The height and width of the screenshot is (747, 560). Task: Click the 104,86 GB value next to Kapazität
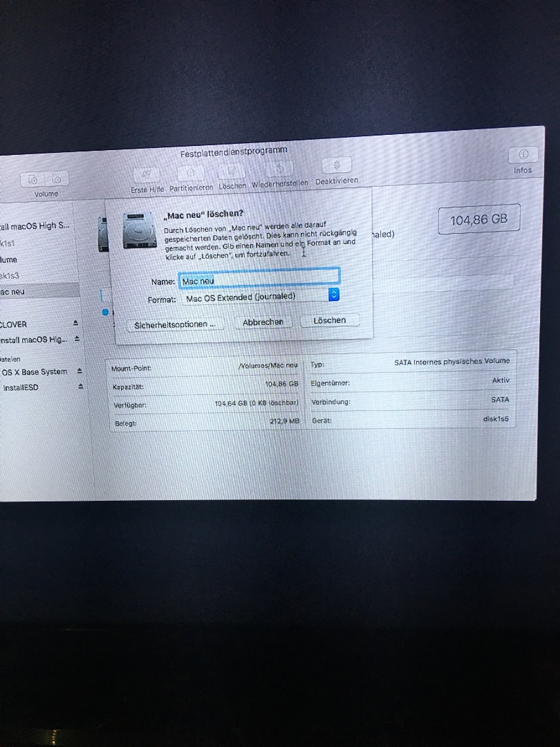pyautogui.click(x=281, y=384)
